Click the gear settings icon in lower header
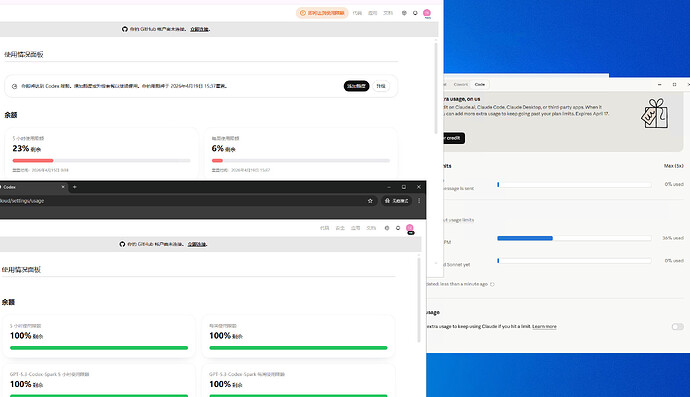The image size is (690, 397). click(387, 228)
